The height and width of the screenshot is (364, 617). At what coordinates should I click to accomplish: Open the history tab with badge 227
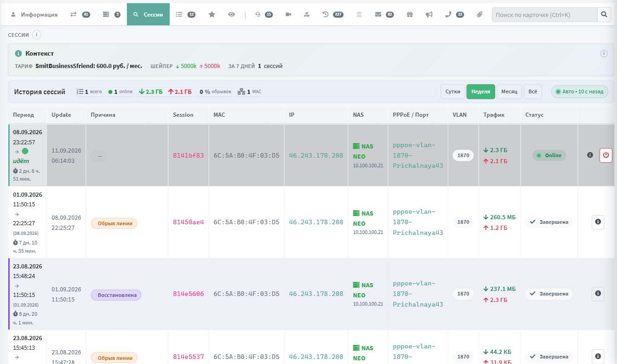tap(333, 14)
